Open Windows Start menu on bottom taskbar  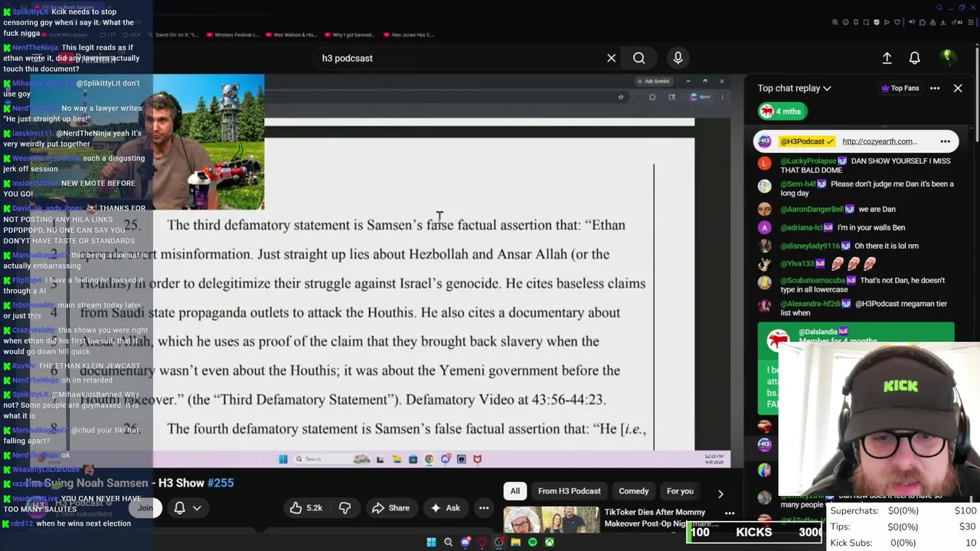[431, 542]
